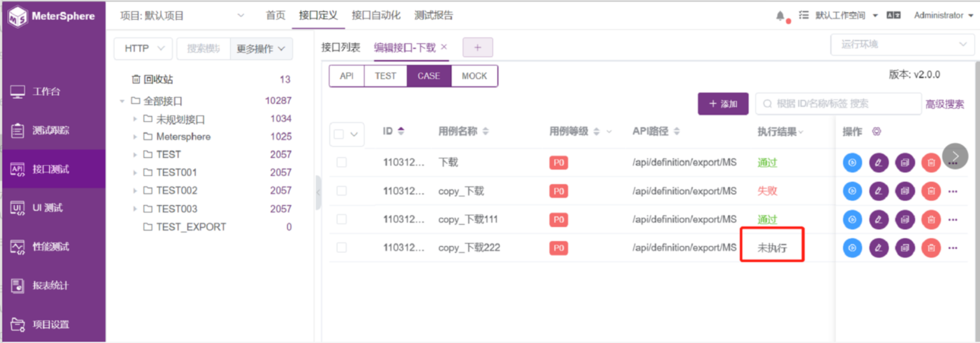980x343 pixels.
Task: Edit the 下载 case with pencil icon
Action: point(879,162)
